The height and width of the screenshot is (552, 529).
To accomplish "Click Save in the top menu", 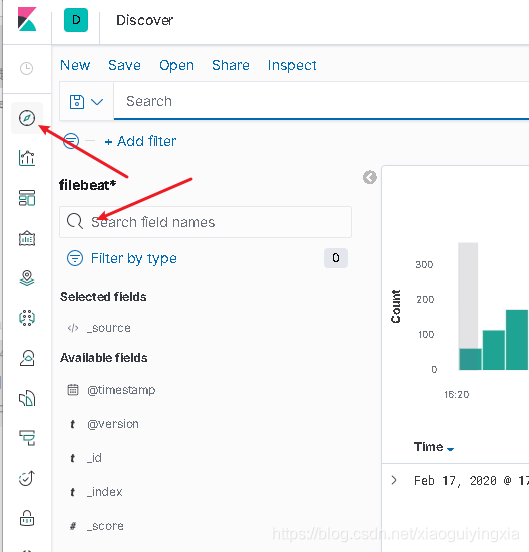I will point(124,65).
